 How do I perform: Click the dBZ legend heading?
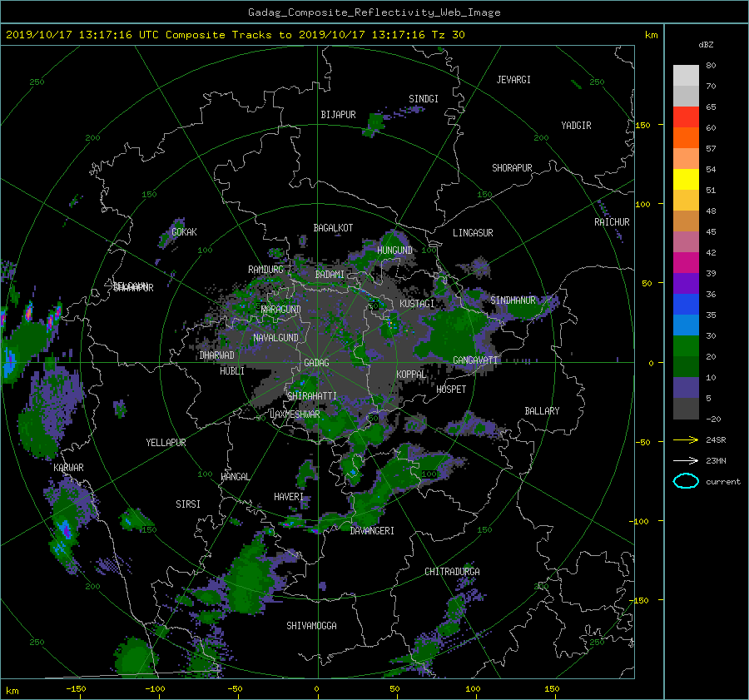coord(706,45)
